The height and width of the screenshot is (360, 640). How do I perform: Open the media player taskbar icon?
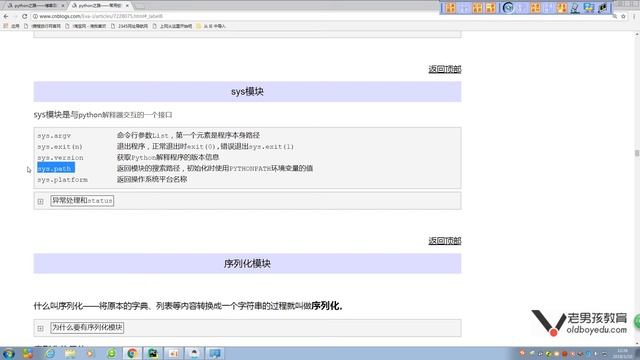pyautogui.click(x=90, y=353)
